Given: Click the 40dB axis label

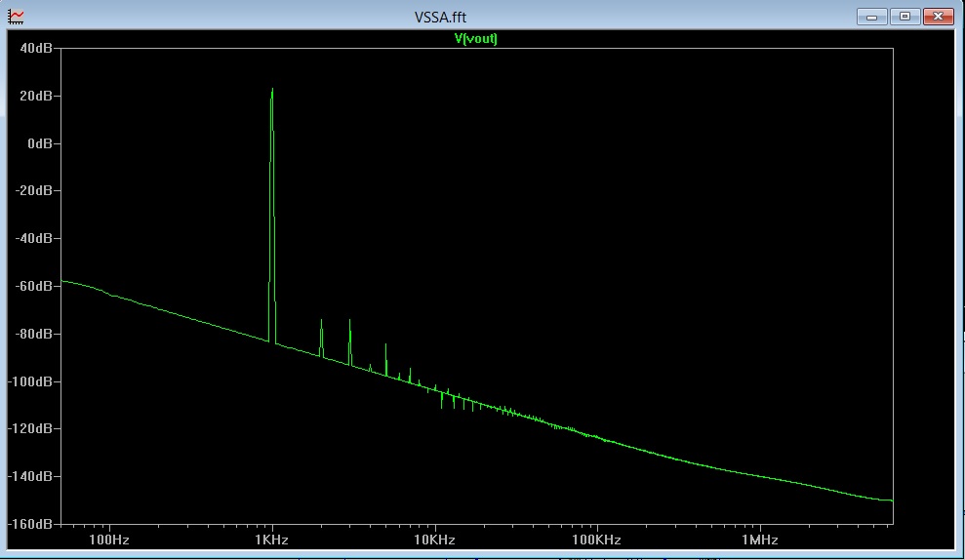Looking at the screenshot, I should click(36, 48).
